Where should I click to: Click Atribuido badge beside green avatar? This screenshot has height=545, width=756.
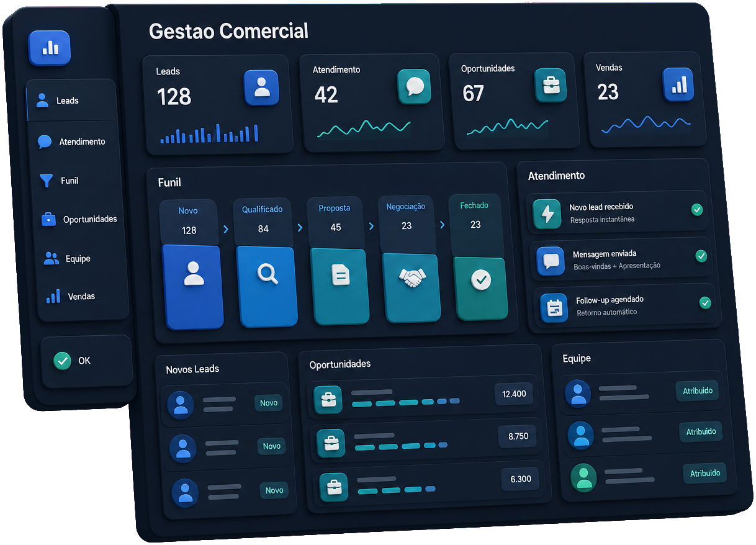tap(705, 473)
